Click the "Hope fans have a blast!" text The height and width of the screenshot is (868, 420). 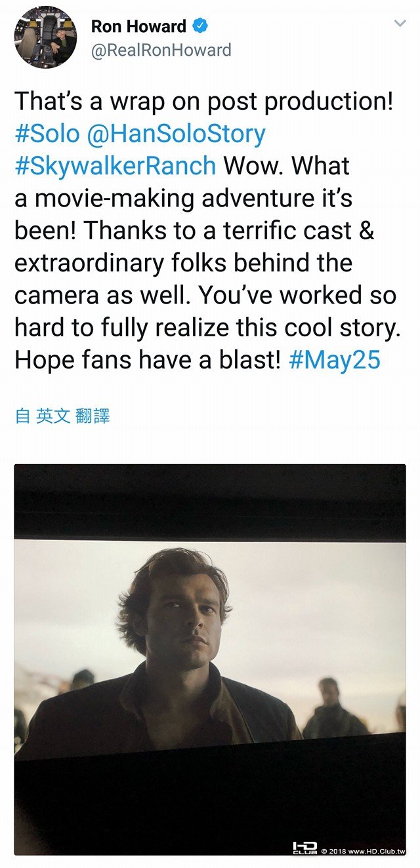[x=148, y=359]
